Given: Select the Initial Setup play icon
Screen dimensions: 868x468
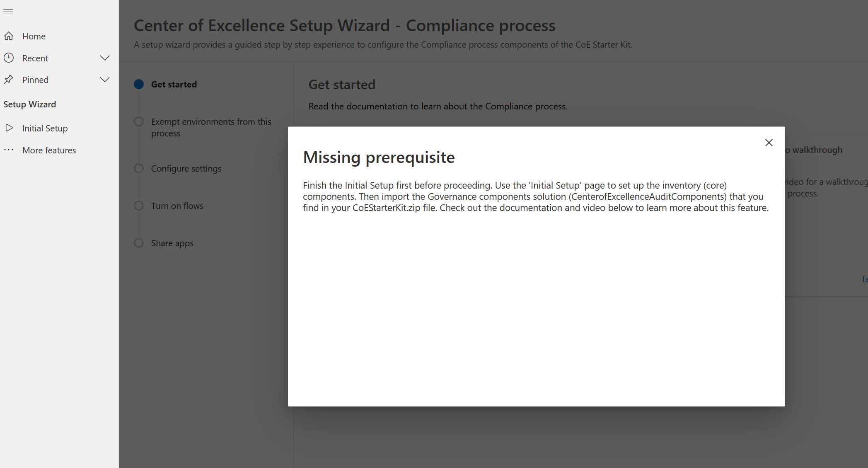Looking at the screenshot, I should tap(10, 128).
